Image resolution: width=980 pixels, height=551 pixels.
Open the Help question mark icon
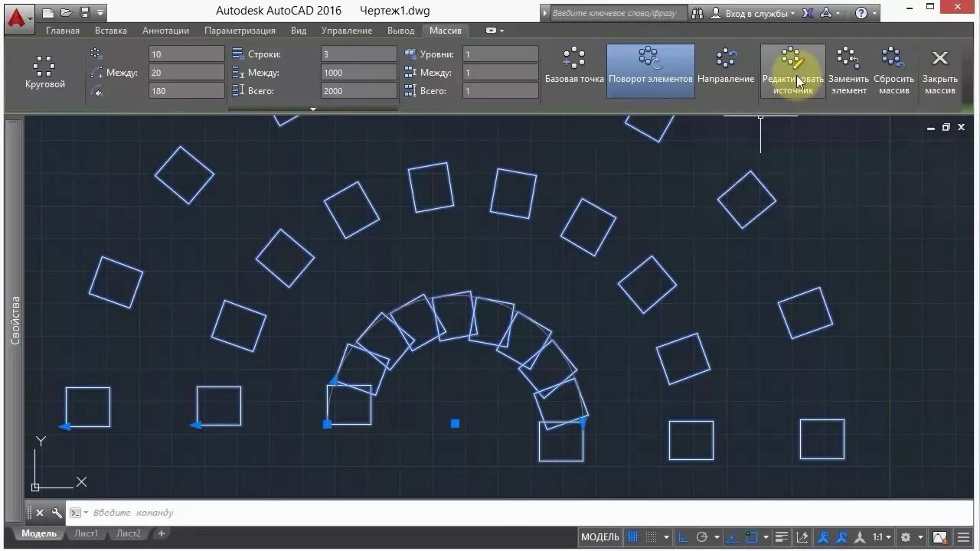[x=861, y=13]
